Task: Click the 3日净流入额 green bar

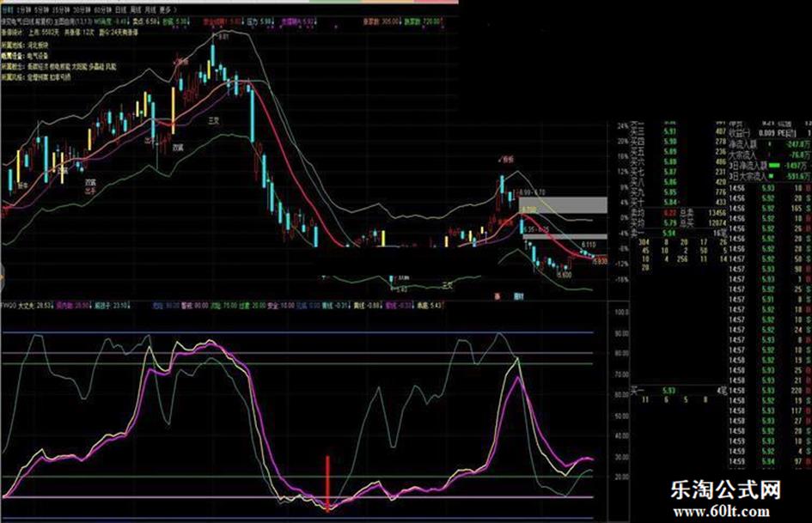Action: [774, 166]
